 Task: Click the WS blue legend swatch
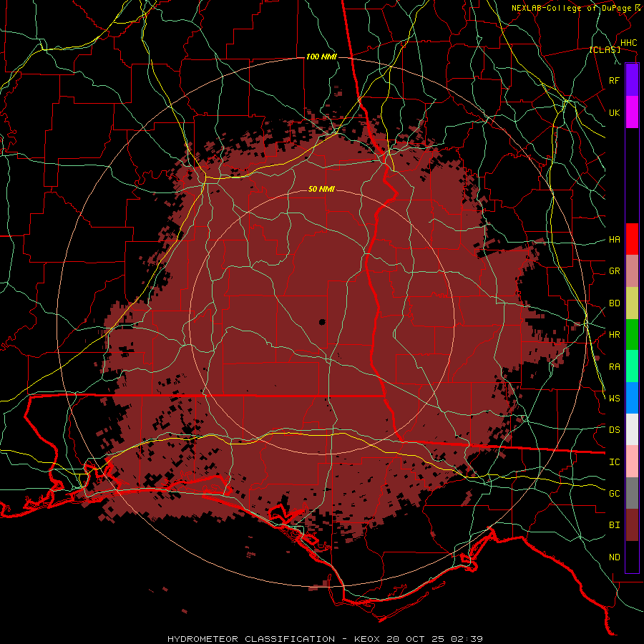coord(632,398)
